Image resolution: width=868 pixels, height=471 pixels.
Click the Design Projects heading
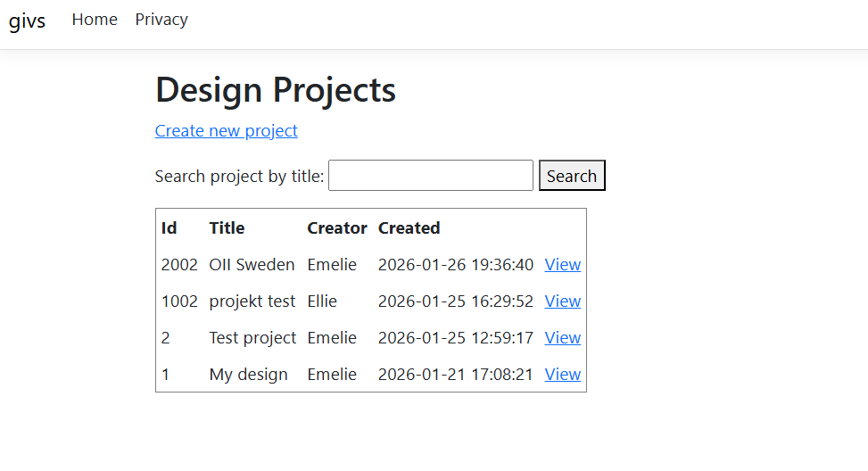276,90
